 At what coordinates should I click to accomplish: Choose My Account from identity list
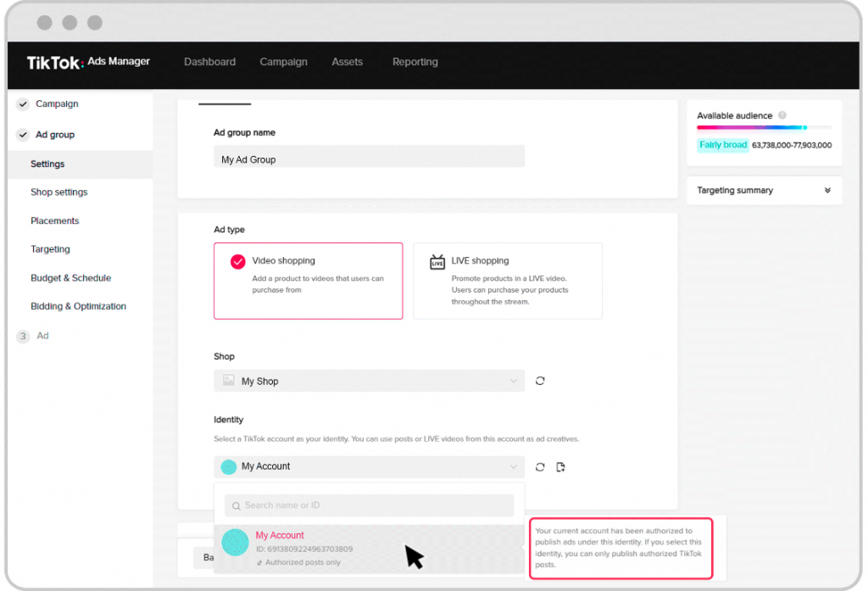coord(370,549)
